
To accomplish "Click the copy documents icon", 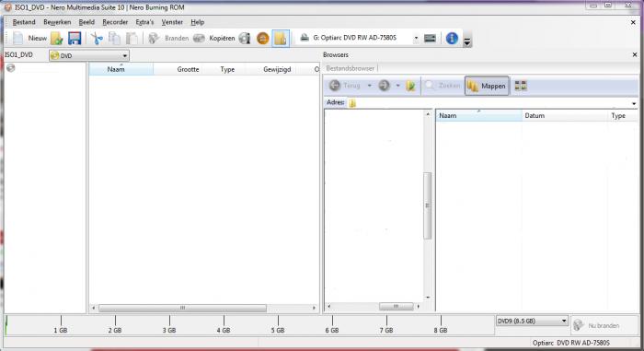I will tap(114, 39).
